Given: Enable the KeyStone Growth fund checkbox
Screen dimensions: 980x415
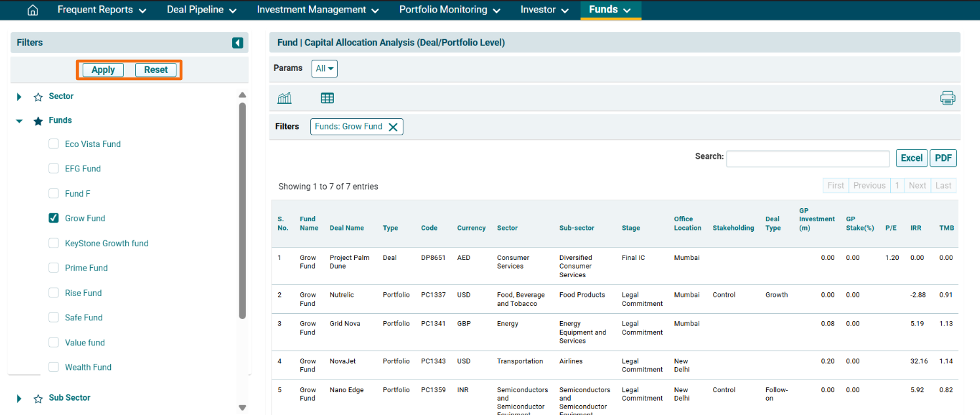Looking at the screenshot, I should 54,243.
